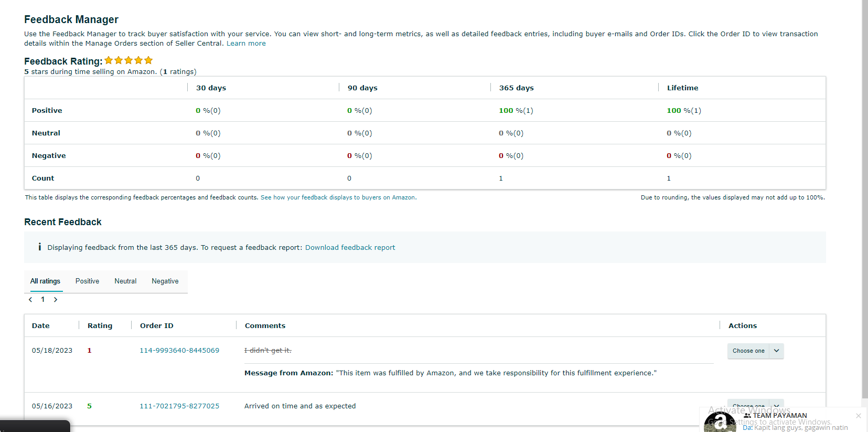Click the gold Feedback Rating stars
The image size is (868, 432).
point(128,60)
